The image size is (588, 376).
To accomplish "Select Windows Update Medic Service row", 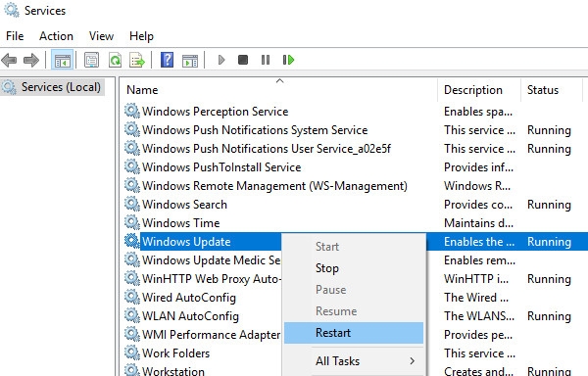I will [x=211, y=259].
